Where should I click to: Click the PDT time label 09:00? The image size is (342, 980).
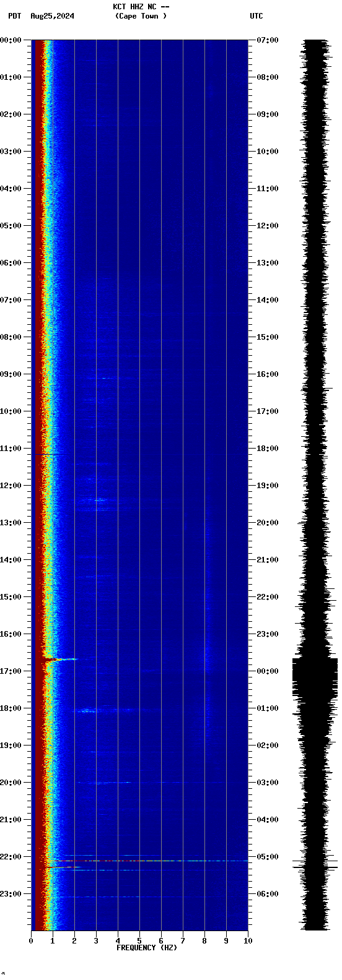(x=11, y=374)
